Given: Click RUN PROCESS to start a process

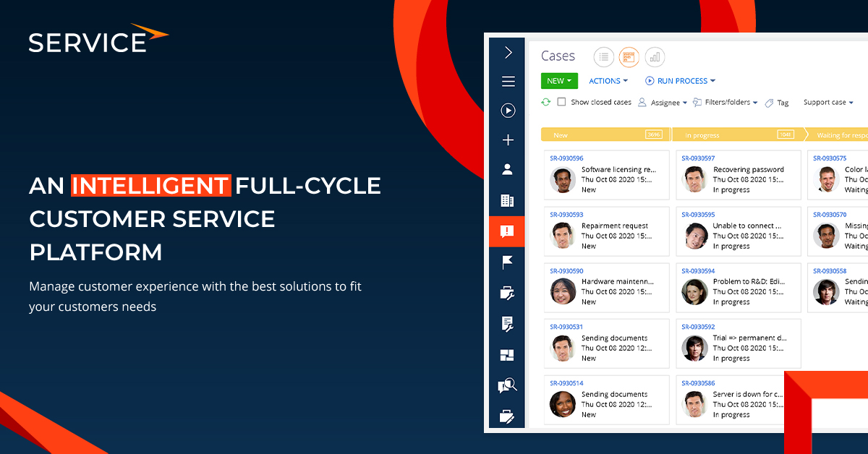Looking at the screenshot, I should 680,80.
